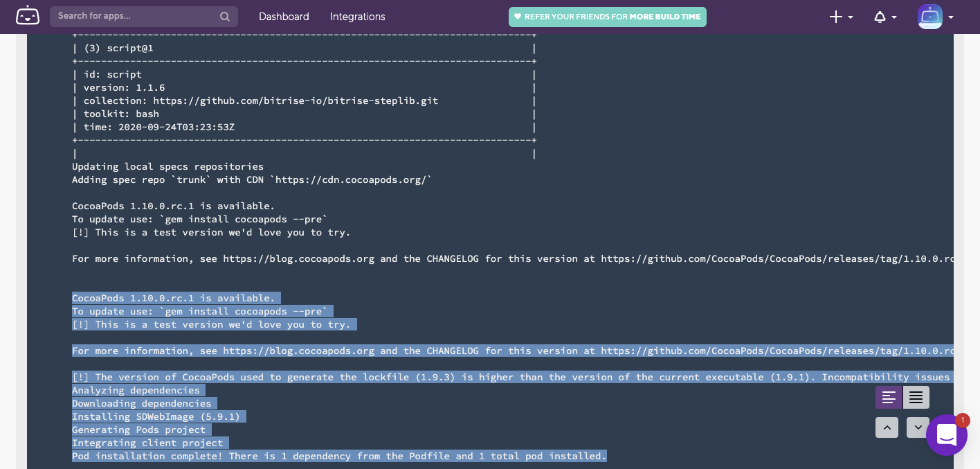Click the 'time: 2020-09-24T03:23:53Z' line

[159, 127]
